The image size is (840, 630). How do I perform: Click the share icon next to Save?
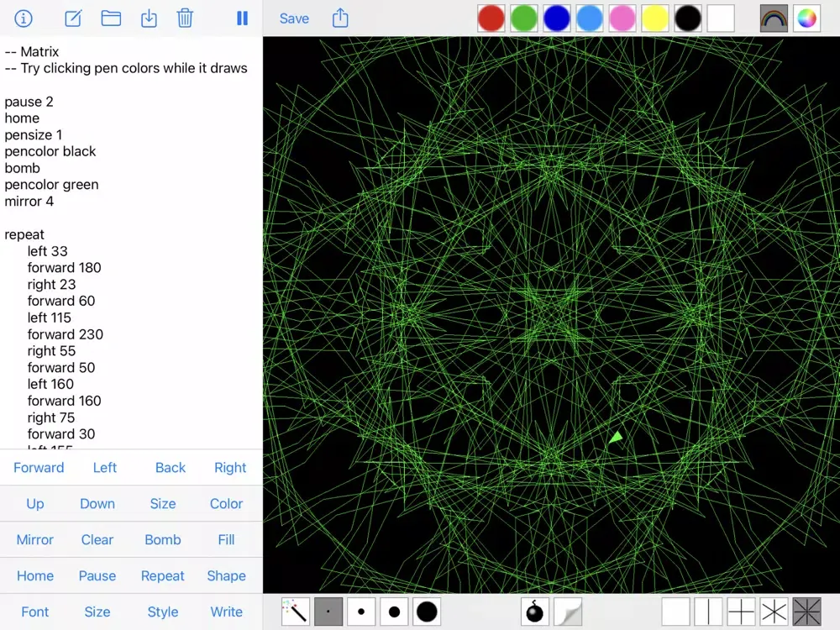[x=340, y=18]
